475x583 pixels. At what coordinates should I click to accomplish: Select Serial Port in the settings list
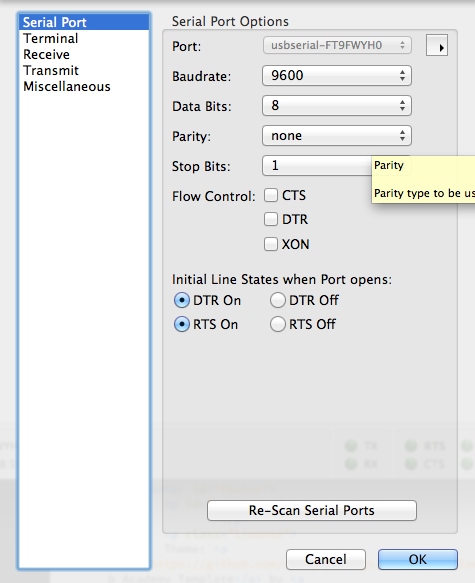point(84,22)
